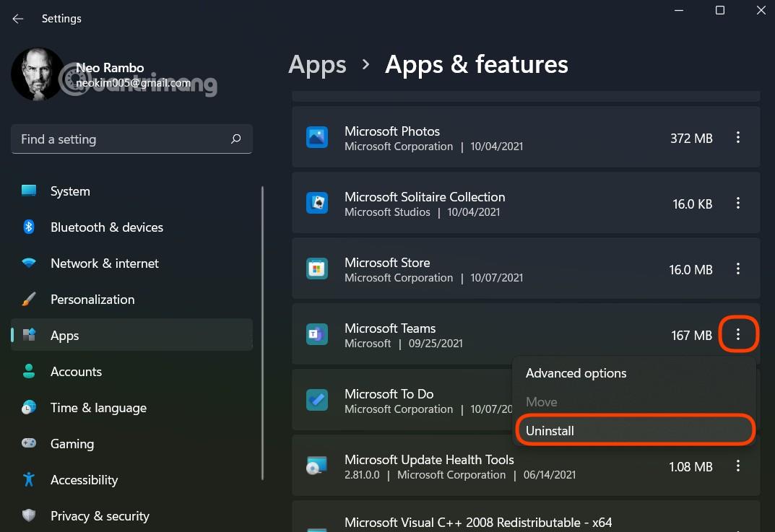
Task: Click the Microsoft Solitaire Collection icon
Action: [317, 203]
